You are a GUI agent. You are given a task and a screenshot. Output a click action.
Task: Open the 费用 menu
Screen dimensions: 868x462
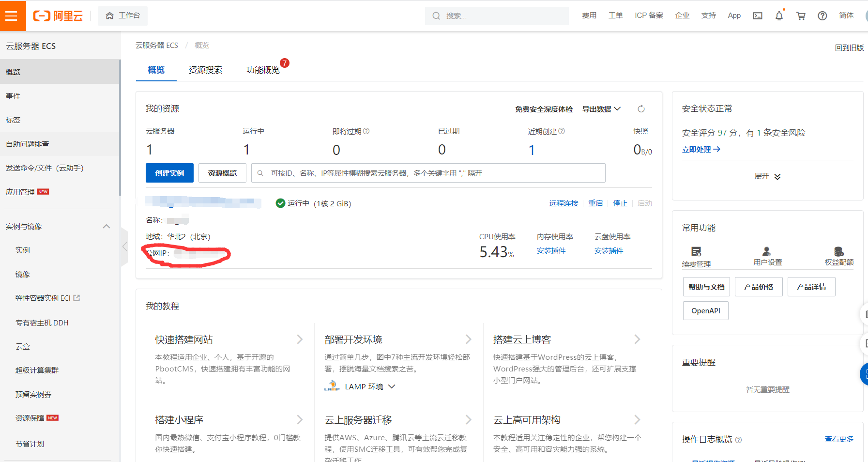tap(589, 15)
